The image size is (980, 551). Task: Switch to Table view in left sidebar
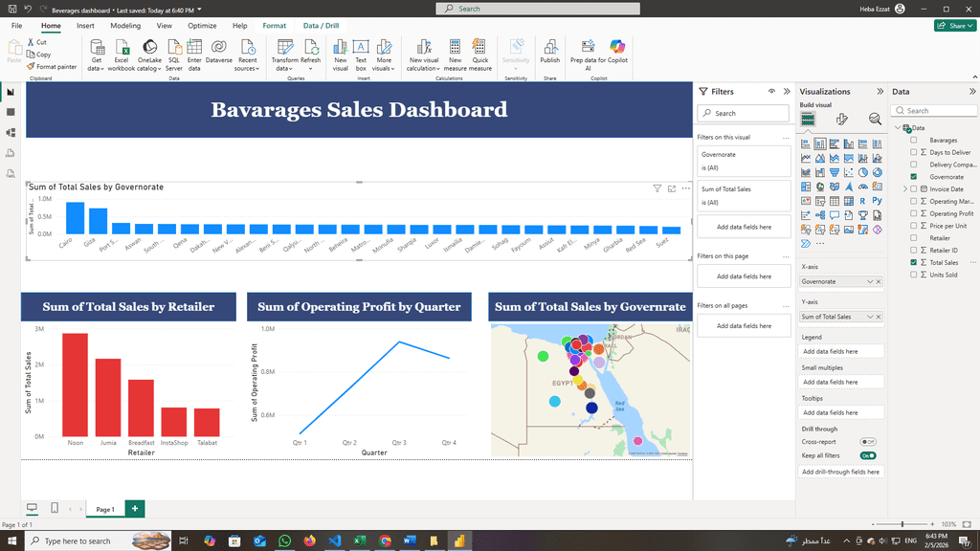click(x=11, y=112)
